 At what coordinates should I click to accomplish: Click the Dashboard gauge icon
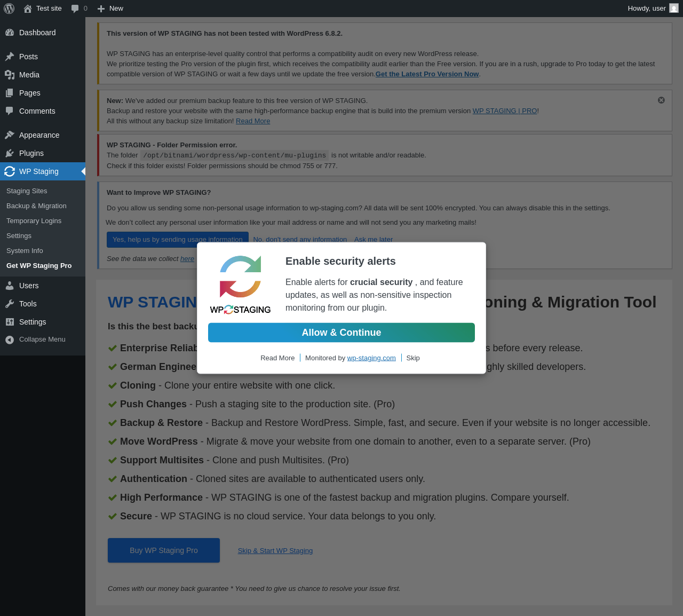pyautogui.click(x=10, y=33)
